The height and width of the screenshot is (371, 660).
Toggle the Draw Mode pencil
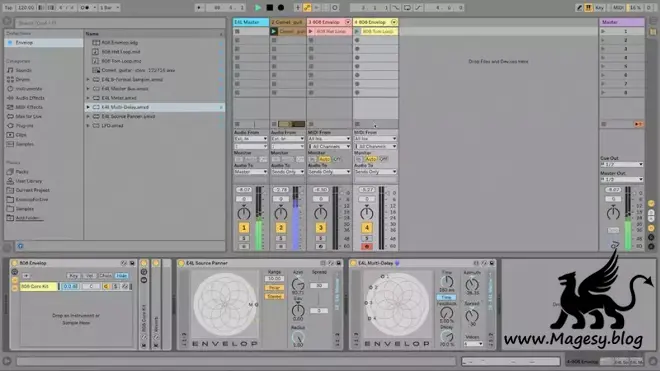click(x=580, y=8)
